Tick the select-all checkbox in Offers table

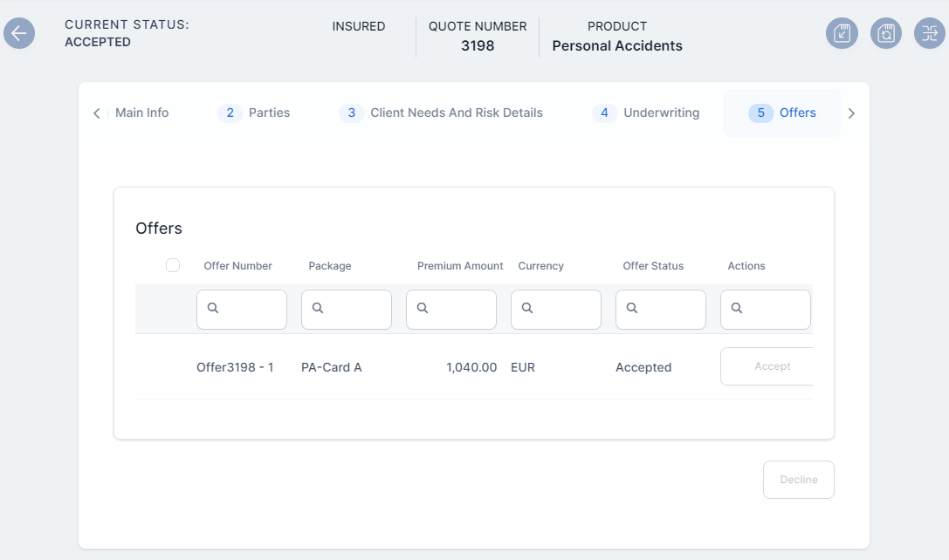click(173, 265)
